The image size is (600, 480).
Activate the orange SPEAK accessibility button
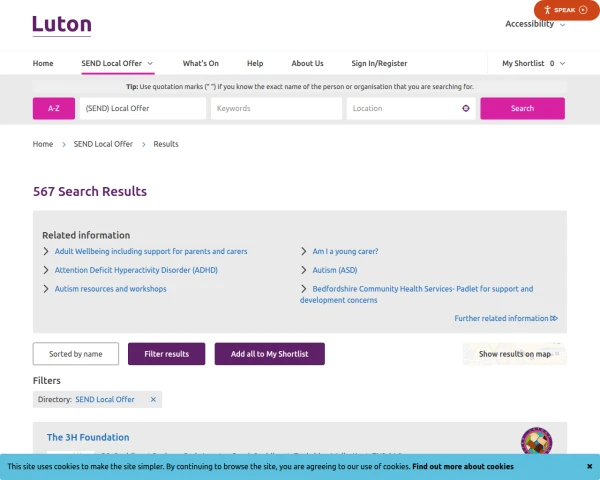567,10
